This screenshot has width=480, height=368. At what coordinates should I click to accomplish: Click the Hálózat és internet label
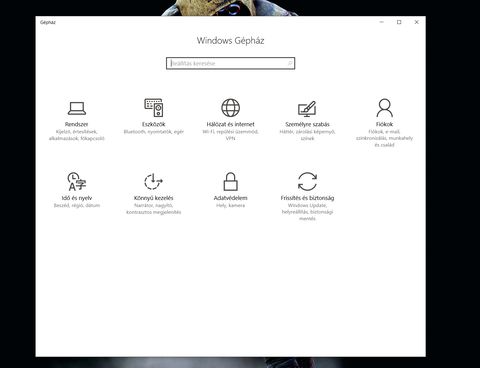[x=230, y=124]
